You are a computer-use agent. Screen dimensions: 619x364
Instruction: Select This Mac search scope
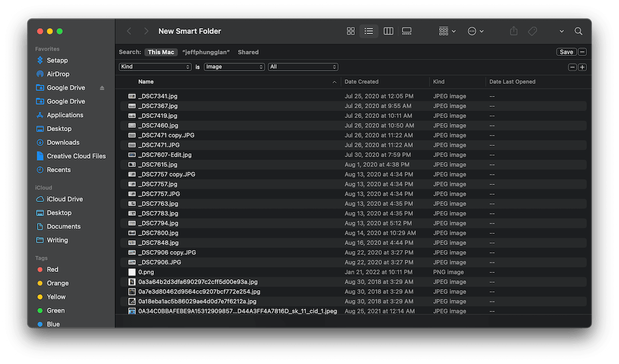pos(161,52)
